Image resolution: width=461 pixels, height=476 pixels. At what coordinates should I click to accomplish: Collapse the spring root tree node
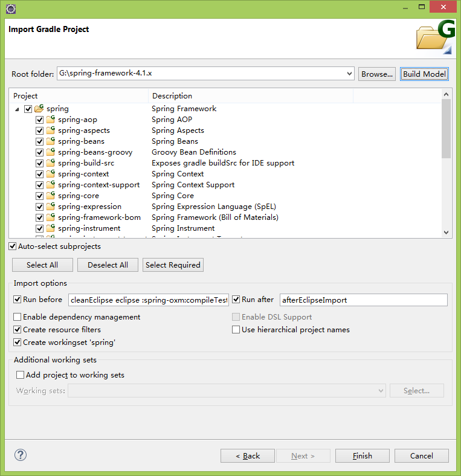(x=18, y=109)
